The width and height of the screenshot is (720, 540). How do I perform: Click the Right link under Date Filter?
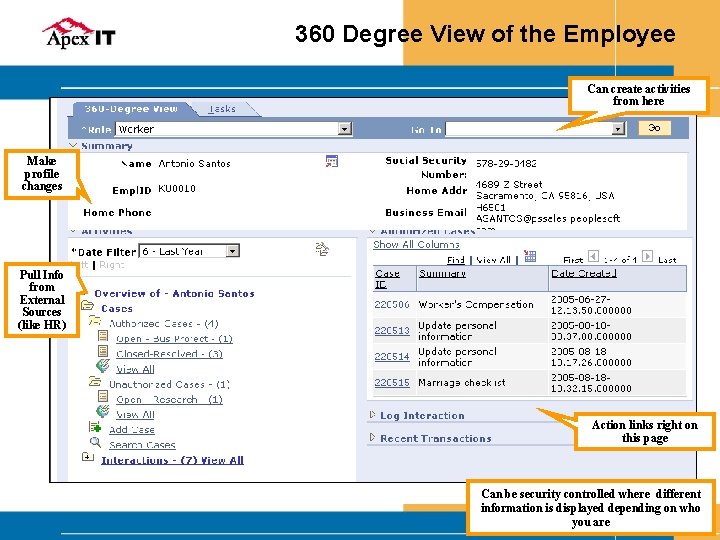click(x=112, y=265)
